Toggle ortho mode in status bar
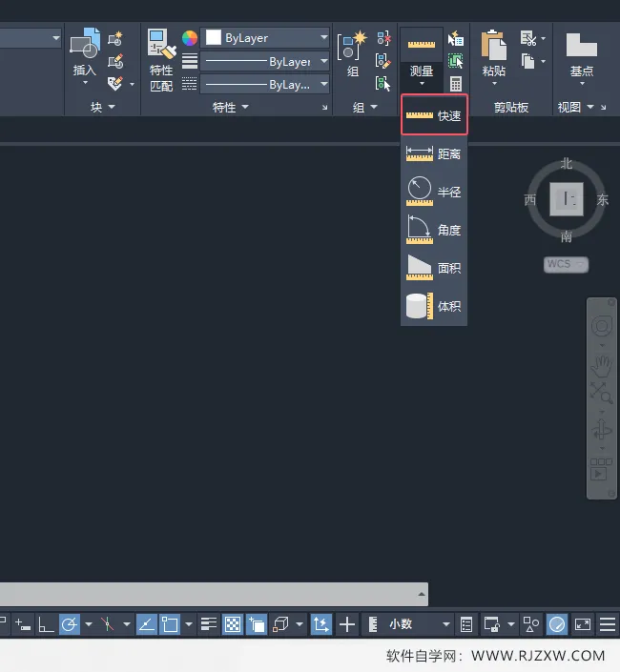Viewport: 620px width, 672px height. (x=46, y=624)
